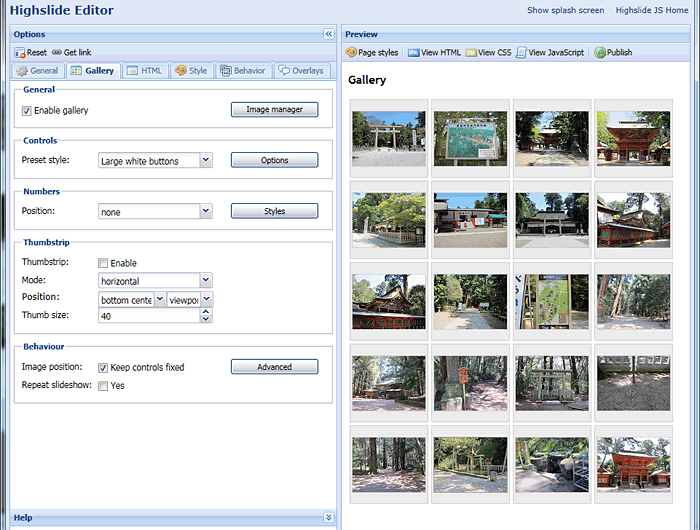
Task: Open the Style tab
Action: (192, 71)
